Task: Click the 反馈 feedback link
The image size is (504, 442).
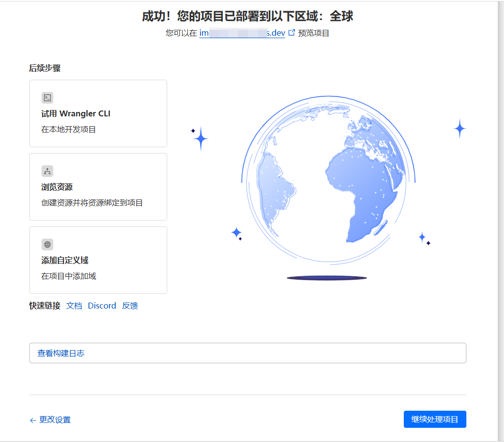Action: (x=130, y=306)
